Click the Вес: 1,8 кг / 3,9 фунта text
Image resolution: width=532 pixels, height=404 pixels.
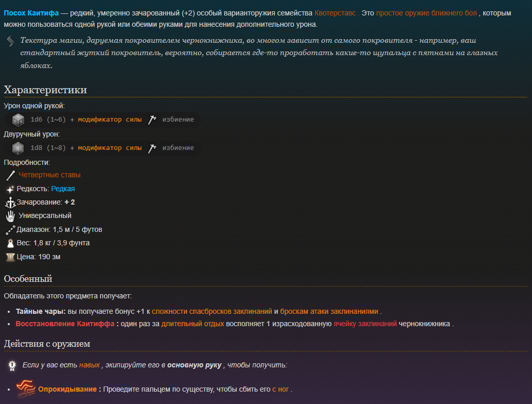click(x=53, y=243)
